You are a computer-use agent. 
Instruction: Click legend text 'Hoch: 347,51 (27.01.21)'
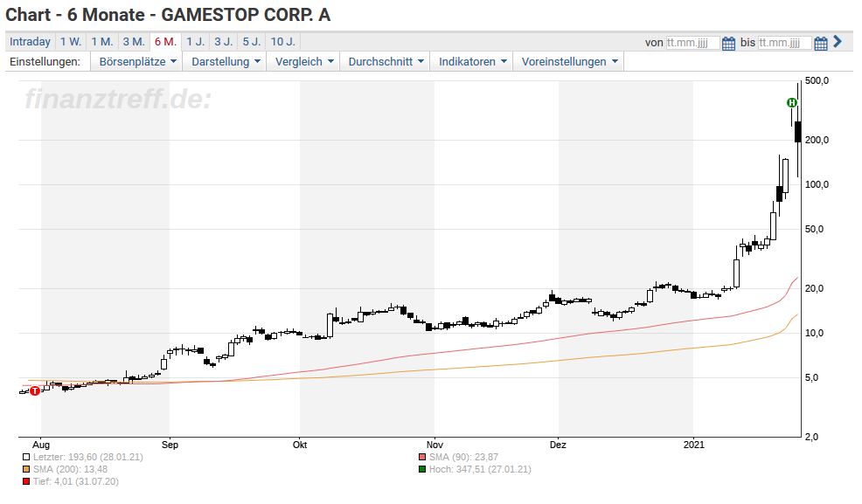click(480, 469)
